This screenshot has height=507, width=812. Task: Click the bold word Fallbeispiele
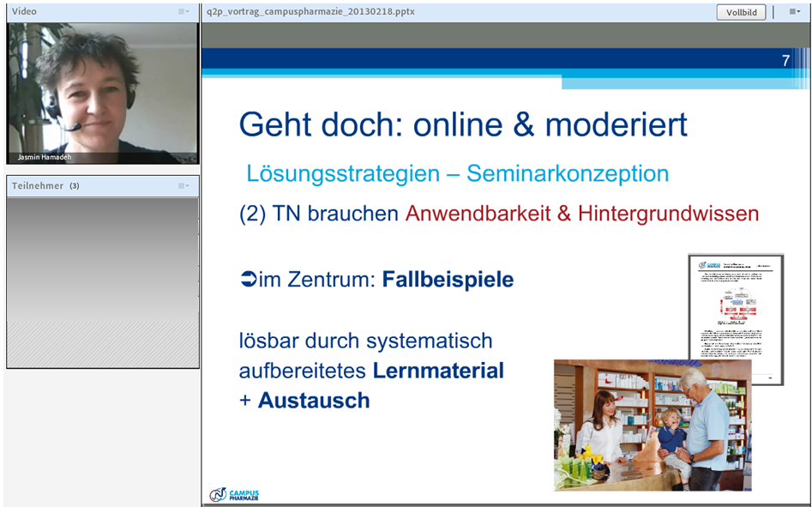click(x=448, y=280)
